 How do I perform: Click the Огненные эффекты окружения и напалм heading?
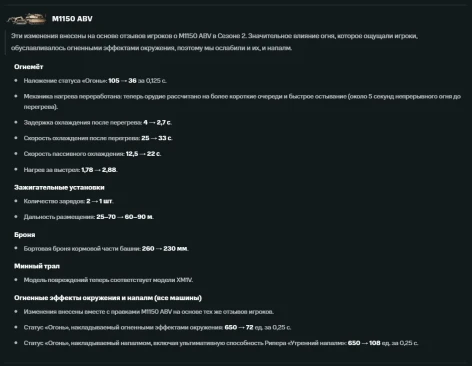(x=108, y=298)
